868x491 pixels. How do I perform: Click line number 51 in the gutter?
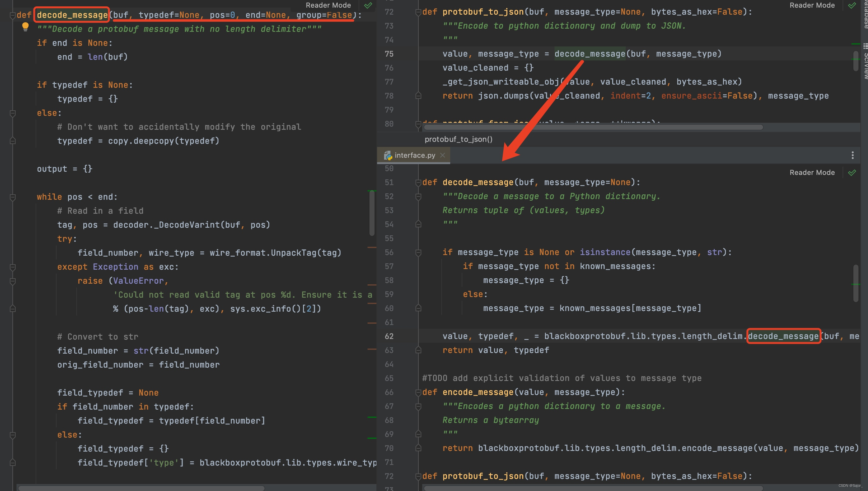[x=389, y=183]
